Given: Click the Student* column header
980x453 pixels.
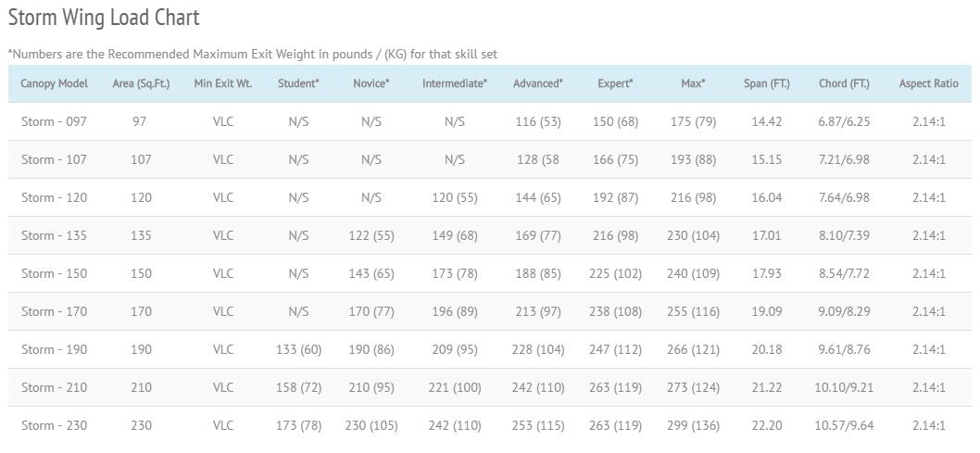Looking at the screenshot, I should tap(298, 83).
